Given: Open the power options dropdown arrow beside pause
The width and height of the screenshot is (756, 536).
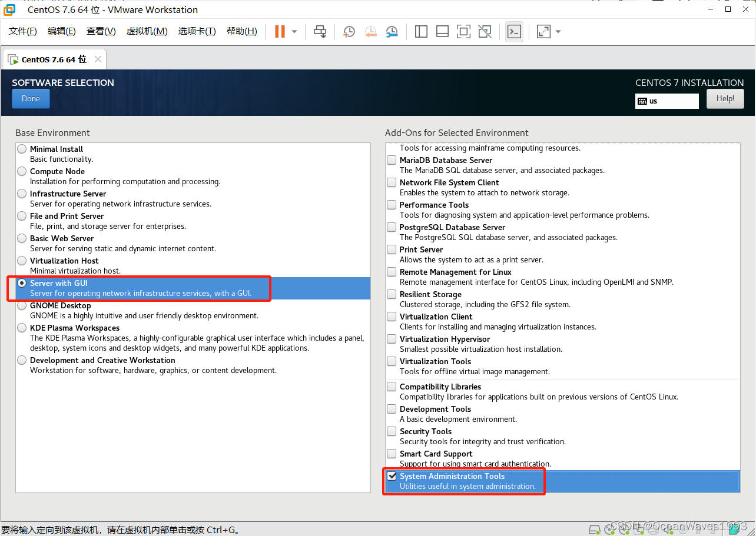Looking at the screenshot, I should point(294,31).
